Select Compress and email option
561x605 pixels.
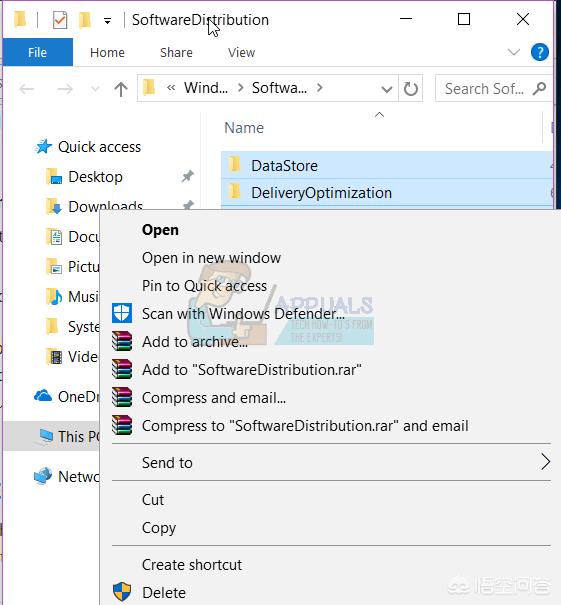click(214, 398)
